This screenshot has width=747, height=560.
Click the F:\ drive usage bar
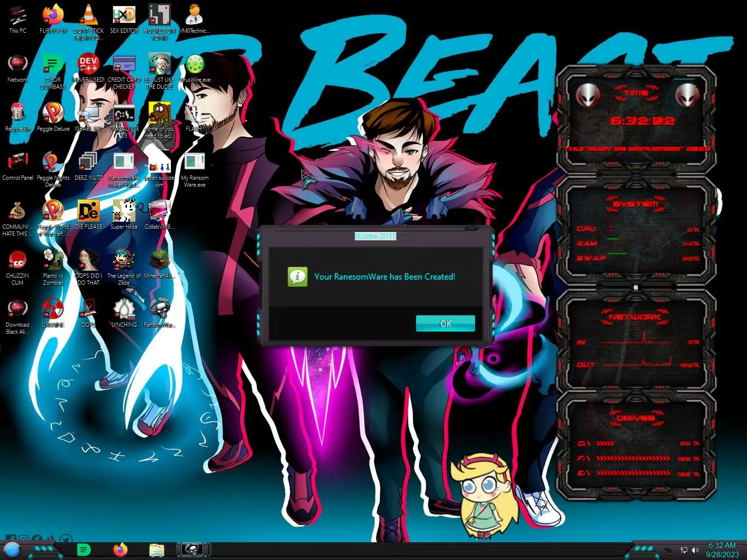click(633, 458)
